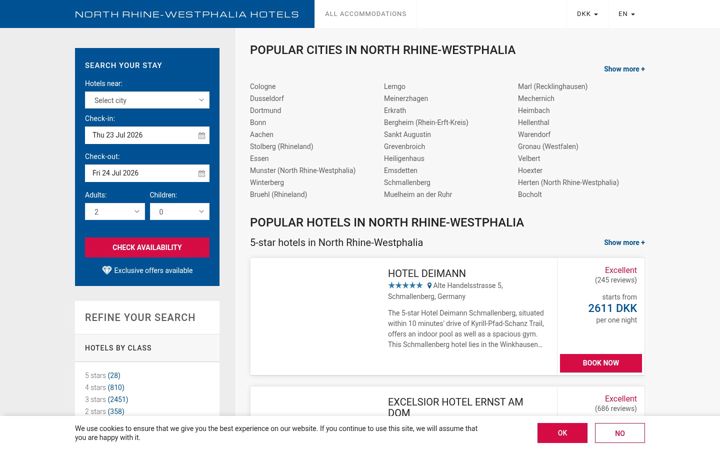Screen dimensions: 720x450
Task: Click Hotel Deimann's five-star rating
Action: (x=405, y=286)
